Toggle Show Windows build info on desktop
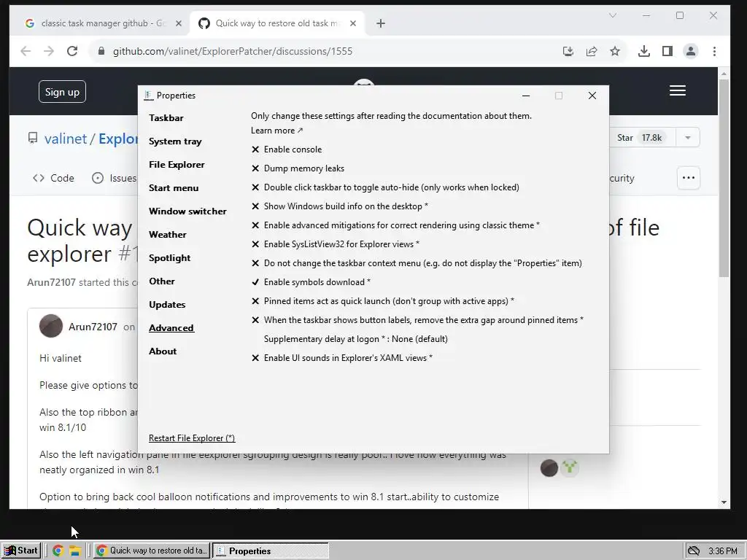This screenshot has height=560, width=747. click(x=340, y=206)
